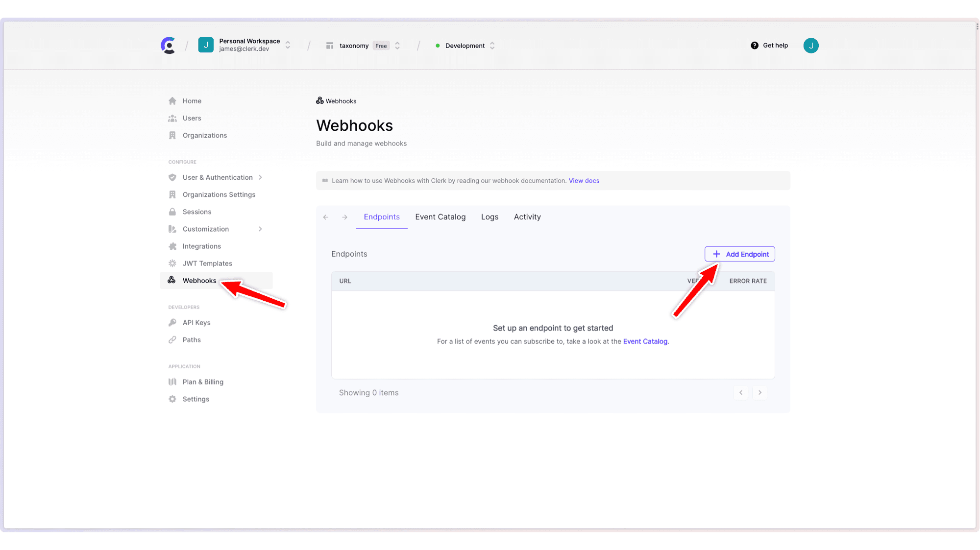The image size is (980, 550).
Task: Expand the Customization section
Action: click(260, 229)
